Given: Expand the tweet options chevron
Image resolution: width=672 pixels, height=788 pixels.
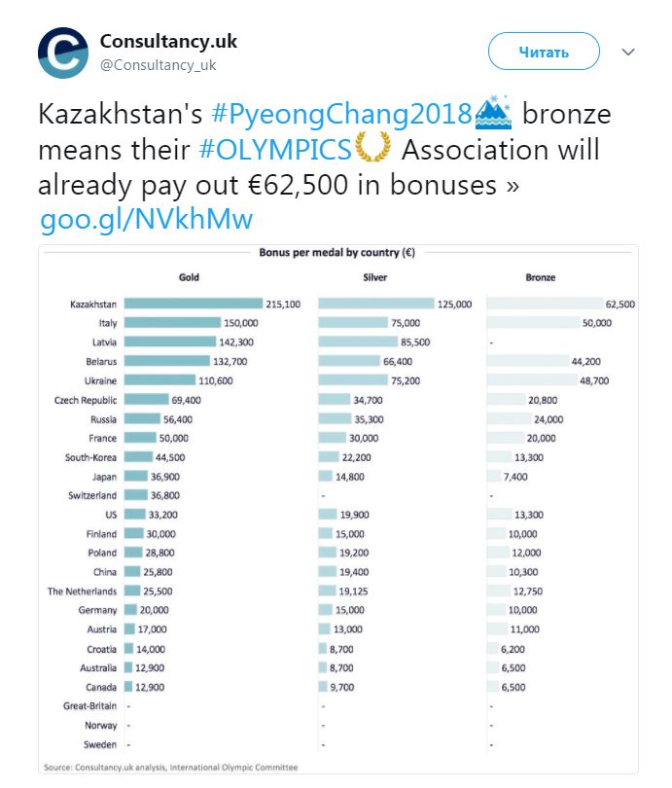Looking at the screenshot, I should click(x=627, y=52).
